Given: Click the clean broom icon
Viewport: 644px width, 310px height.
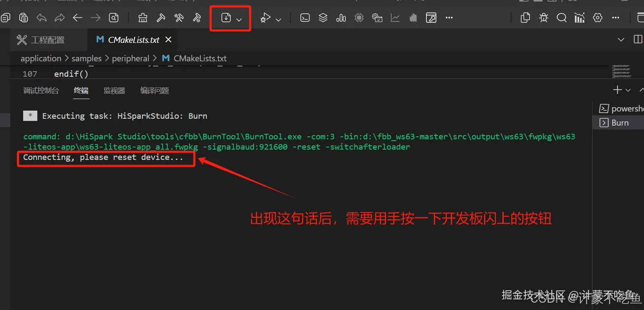Looking at the screenshot, I should click(x=143, y=18).
